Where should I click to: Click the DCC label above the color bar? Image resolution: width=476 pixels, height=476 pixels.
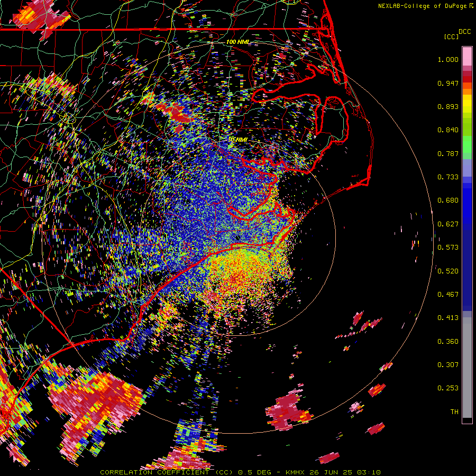click(464, 32)
